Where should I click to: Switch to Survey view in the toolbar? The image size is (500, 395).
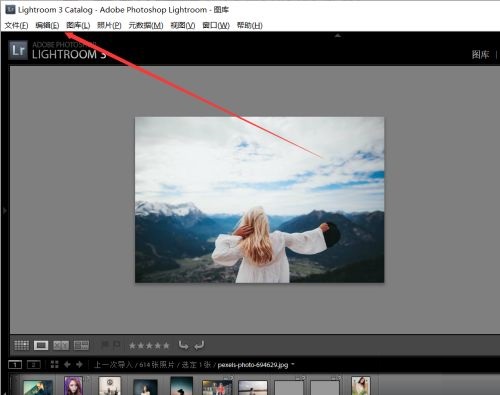coord(81,345)
